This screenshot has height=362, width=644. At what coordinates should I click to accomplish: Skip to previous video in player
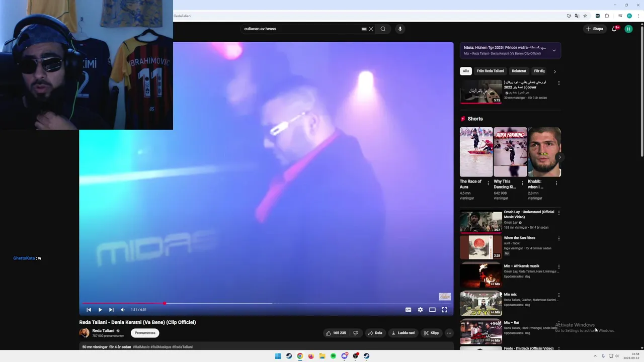89,310
